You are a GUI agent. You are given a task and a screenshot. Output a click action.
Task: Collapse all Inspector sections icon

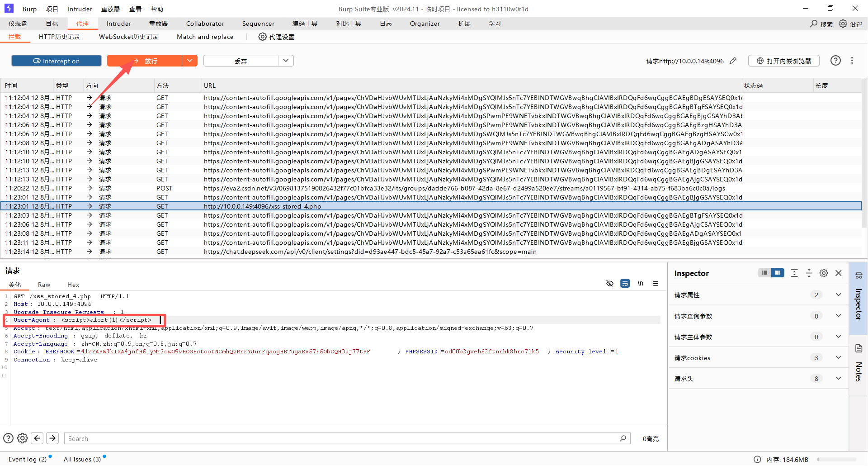click(x=809, y=273)
